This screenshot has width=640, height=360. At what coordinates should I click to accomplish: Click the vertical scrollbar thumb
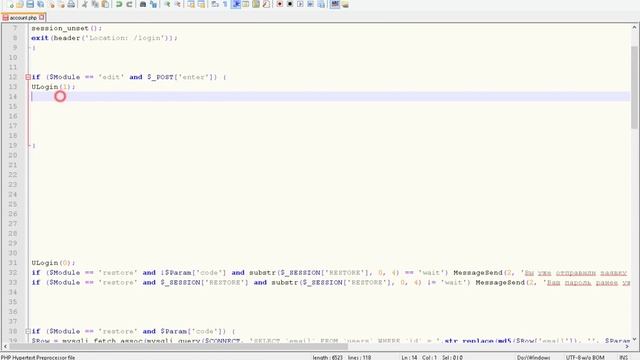[634, 88]
